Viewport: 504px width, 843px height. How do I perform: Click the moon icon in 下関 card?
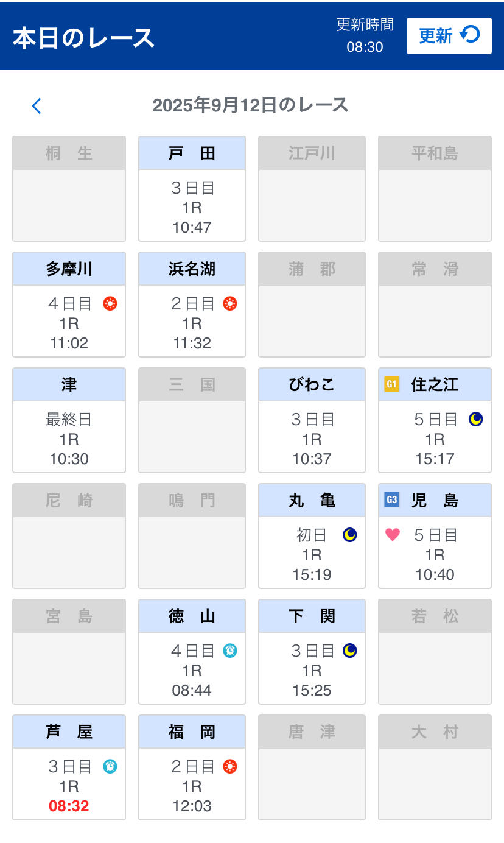tap(350, 651)
